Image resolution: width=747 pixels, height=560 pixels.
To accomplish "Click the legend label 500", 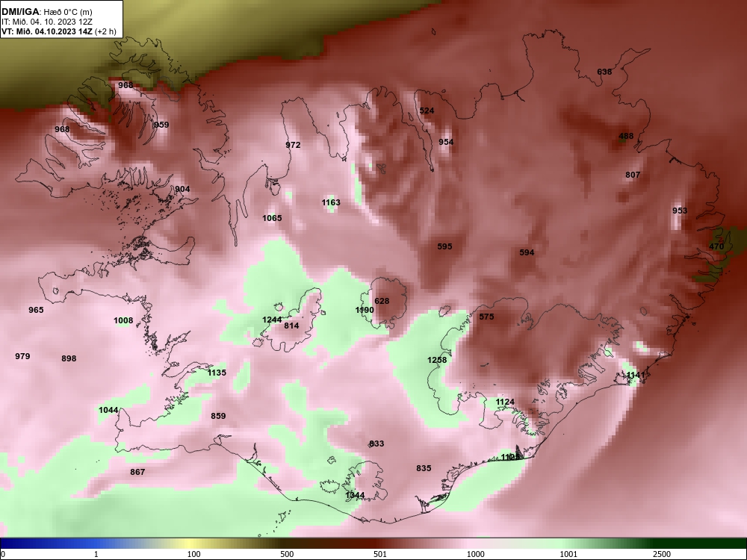I will point(287,554).
